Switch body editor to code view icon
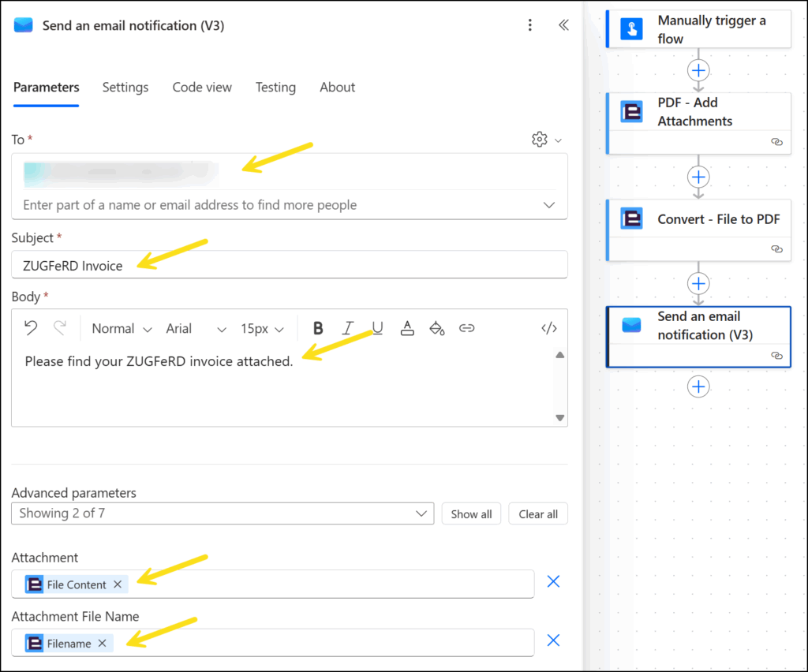This screenshot has height=672, width=808. coord(549,329)
